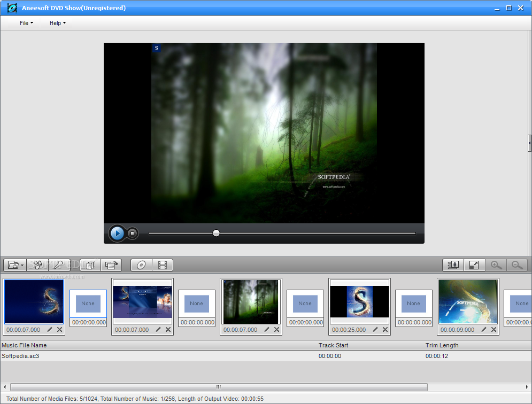Viewport: 532px width, 404px height.
Task: Click the expand view arrow icon
Action: click(x=474, y=265)
